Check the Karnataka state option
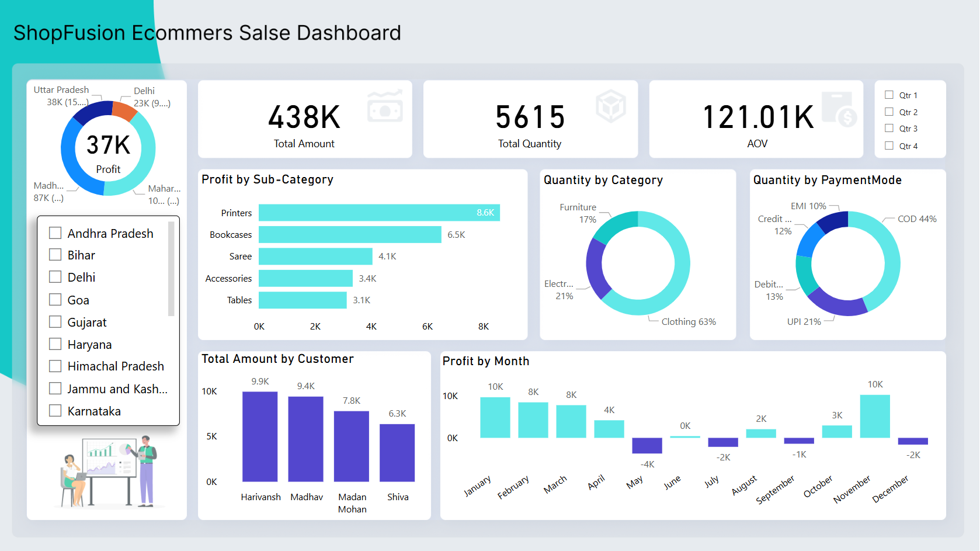980x551 pixels. click(x=55, y=411)
